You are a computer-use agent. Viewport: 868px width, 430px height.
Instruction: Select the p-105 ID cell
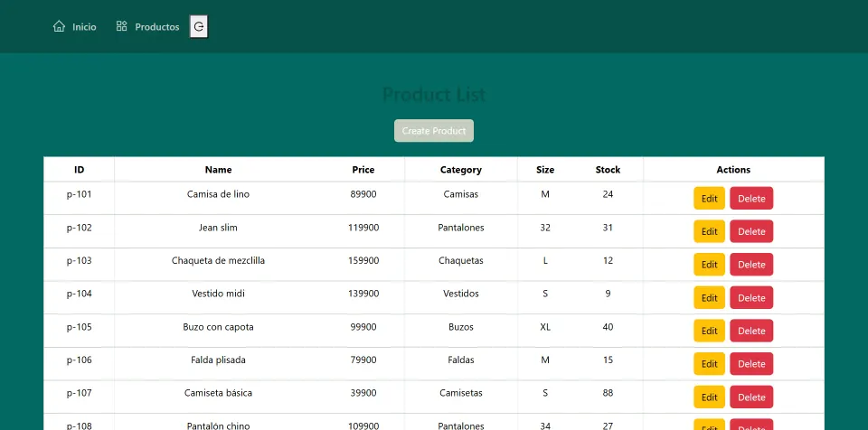(80, 331)
